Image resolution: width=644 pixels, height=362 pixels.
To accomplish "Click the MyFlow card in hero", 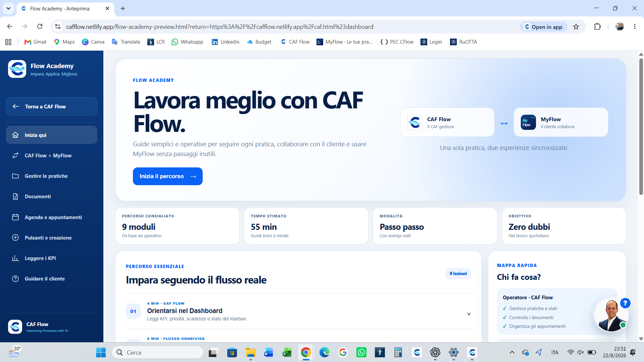I will click(x=561, y=122).
